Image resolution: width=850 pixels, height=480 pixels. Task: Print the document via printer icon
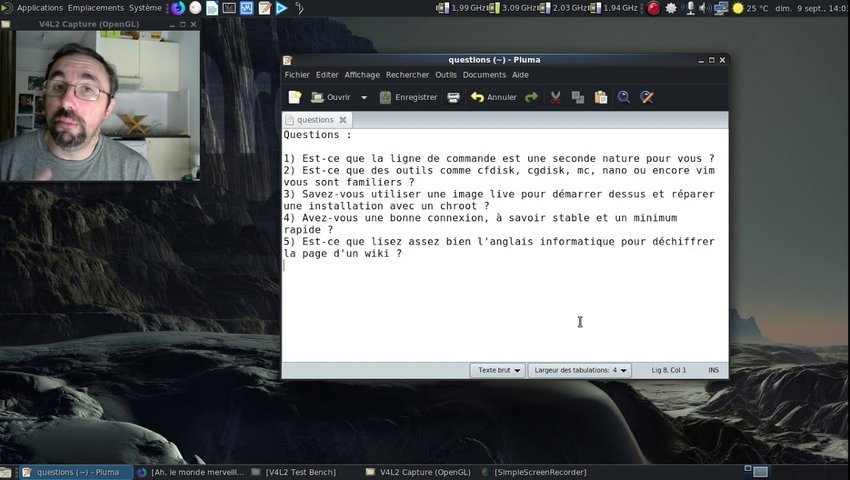[x=453, y=97]
